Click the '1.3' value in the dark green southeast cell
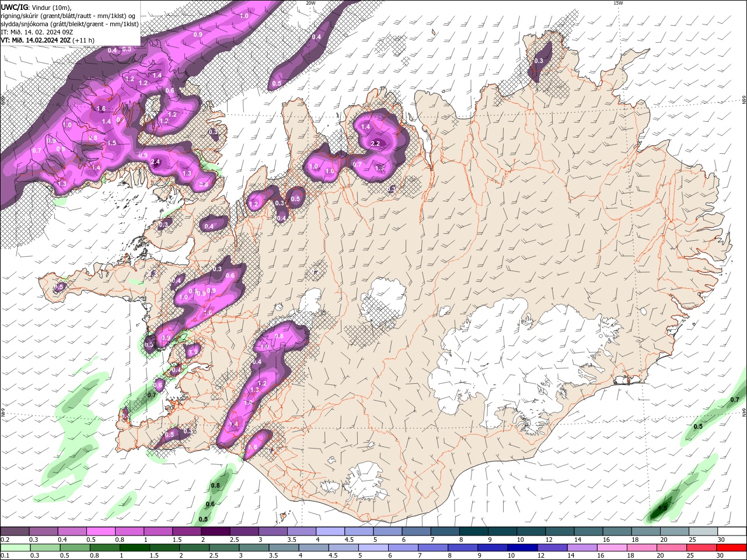 tap(663, 508)
